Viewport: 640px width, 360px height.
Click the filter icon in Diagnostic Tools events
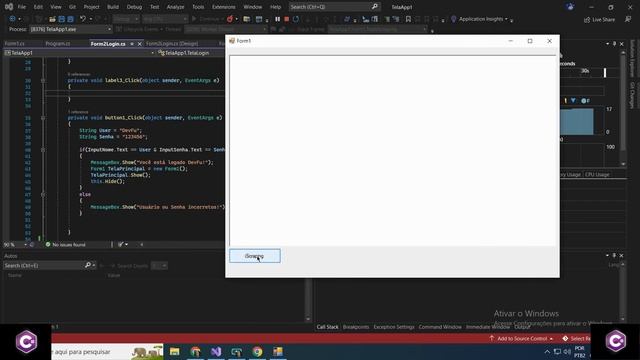573,100
